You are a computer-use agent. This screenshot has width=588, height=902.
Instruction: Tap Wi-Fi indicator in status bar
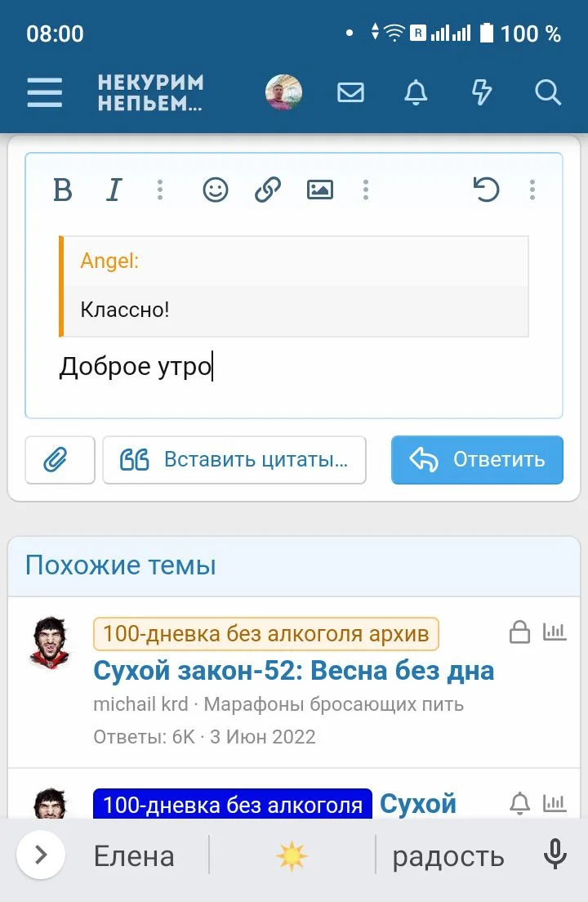pos(394,33)
